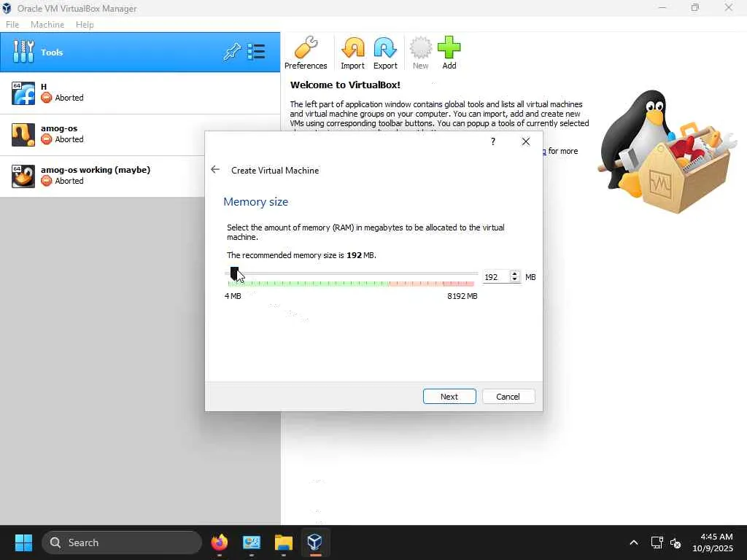Close the Create Virtual Machine dialog
The image size is (747, 560).
525,141
